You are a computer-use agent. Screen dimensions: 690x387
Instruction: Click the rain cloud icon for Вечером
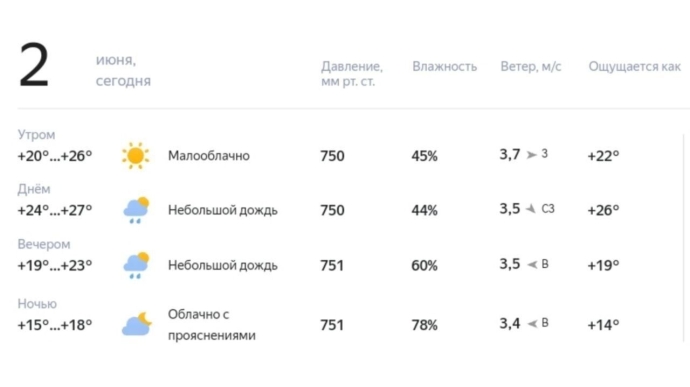[x=136, y=265]
